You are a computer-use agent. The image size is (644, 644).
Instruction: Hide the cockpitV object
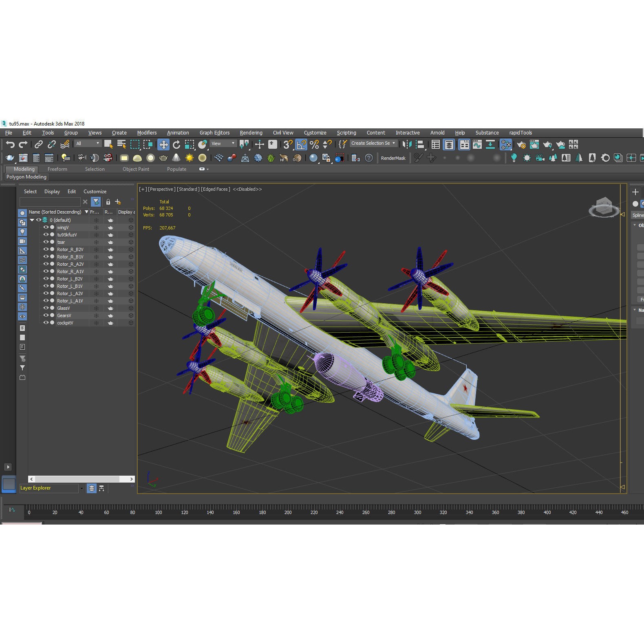click(46, 323)
